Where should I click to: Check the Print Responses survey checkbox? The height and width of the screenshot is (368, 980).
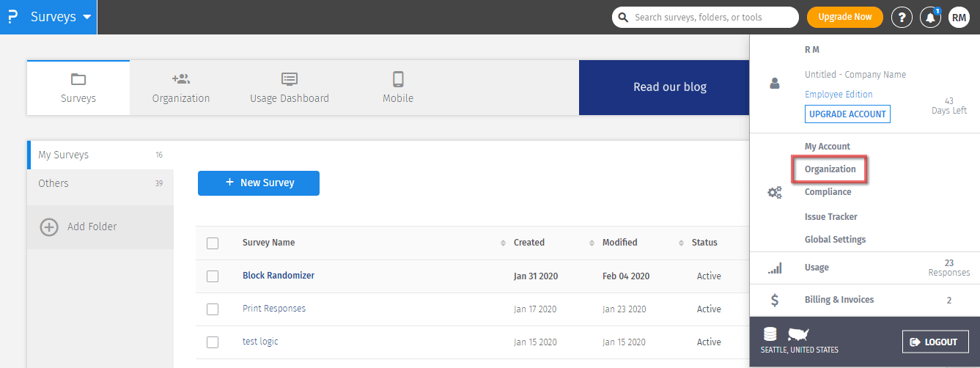(x=213, y=309)
